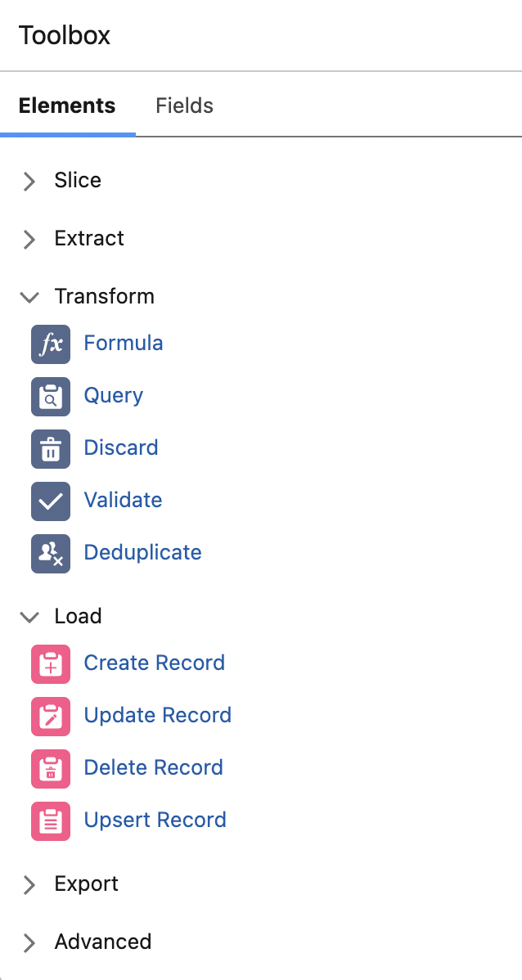Click the Formula element label
Screen dimensions: 522x980
point(124,344)
